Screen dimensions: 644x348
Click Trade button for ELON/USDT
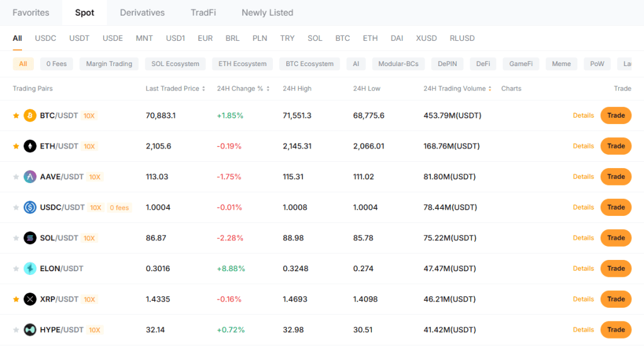click(616, 269)
